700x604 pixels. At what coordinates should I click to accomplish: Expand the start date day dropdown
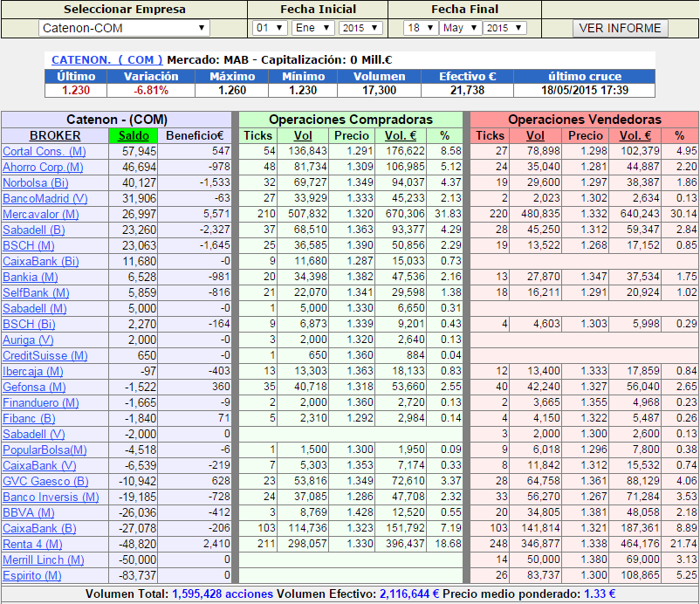270,28
